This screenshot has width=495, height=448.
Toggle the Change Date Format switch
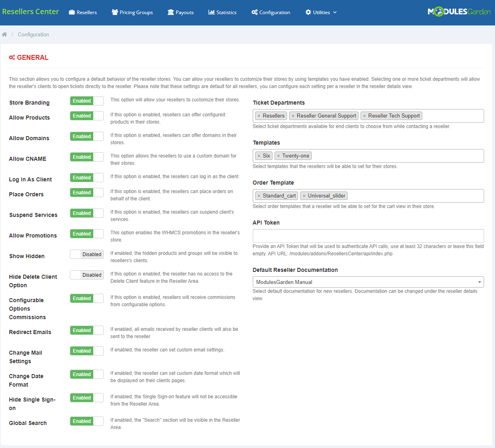pos(87,374)
